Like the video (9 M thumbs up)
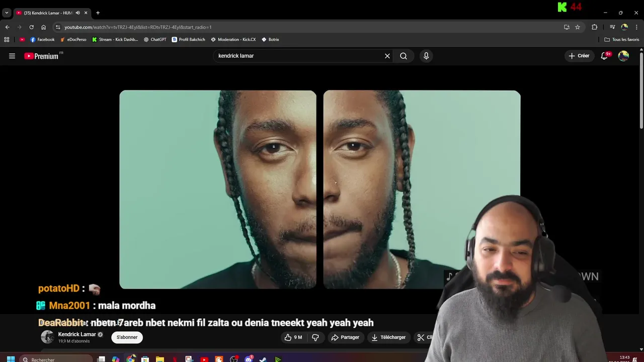The height and width of the screenshot is (362, 644). [293, 337]
